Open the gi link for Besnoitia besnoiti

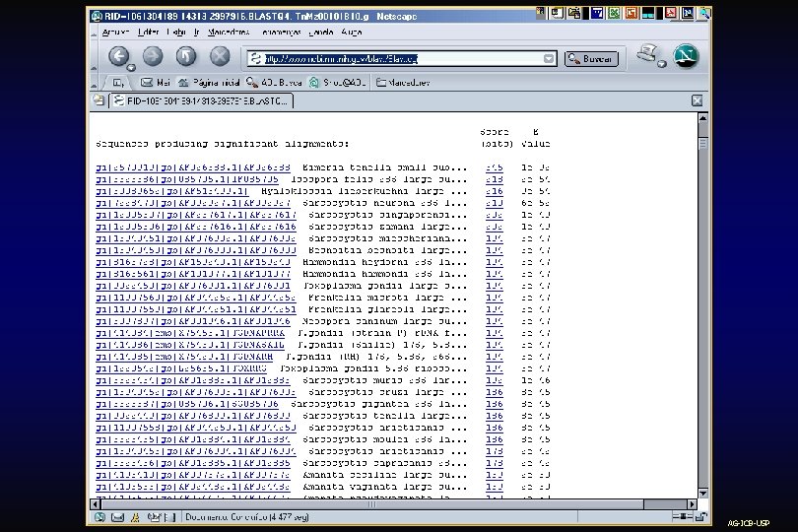(x=196, y=250)
